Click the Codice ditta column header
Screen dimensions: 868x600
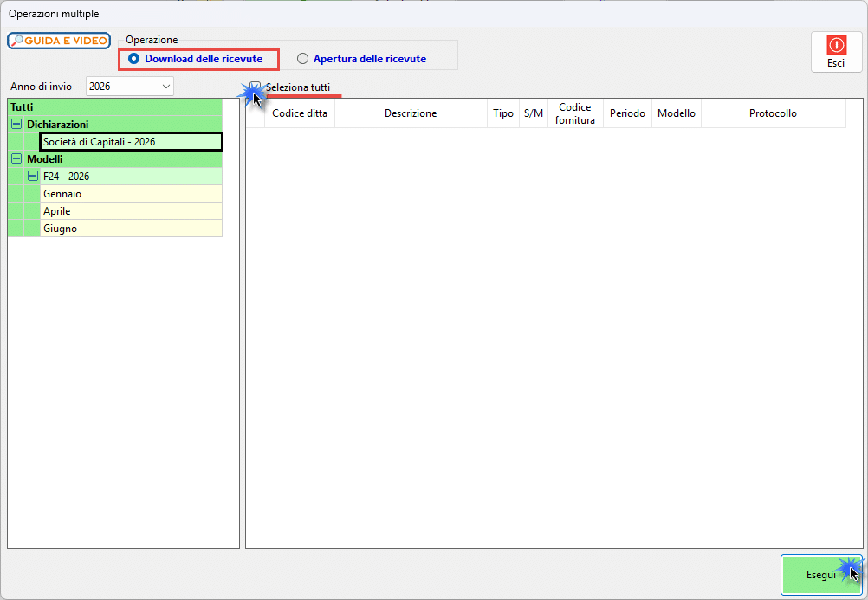[300, 113]
